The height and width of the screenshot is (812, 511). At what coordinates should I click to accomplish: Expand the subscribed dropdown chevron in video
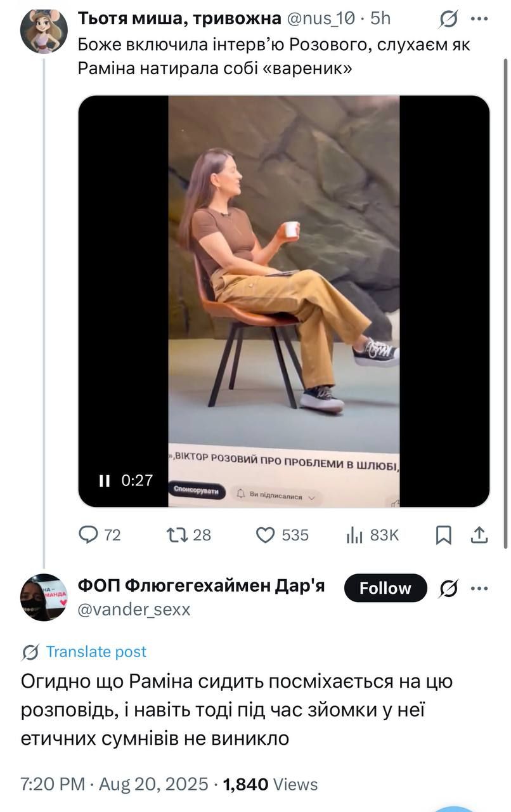click(311, 497)
